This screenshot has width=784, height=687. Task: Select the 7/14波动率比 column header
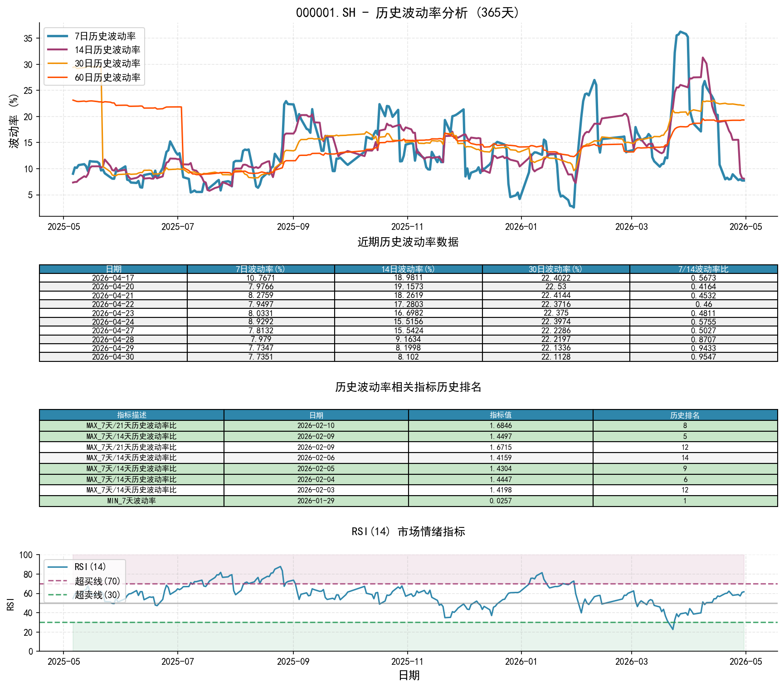[x=704, y=269]
